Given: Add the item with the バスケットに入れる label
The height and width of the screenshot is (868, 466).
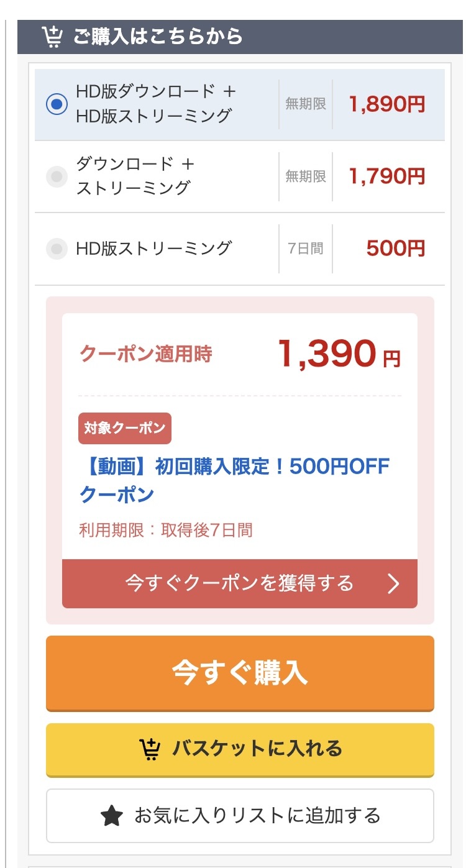Looking at the screenshot, I should [257, 749].
